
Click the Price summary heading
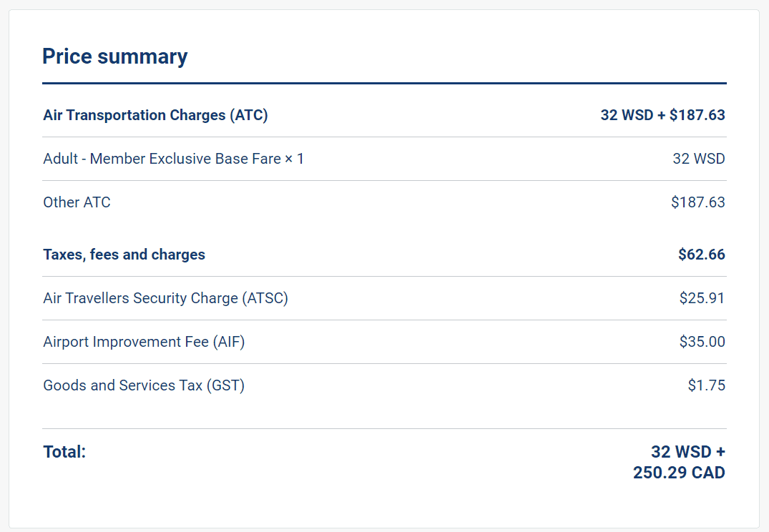click(114, 56)
